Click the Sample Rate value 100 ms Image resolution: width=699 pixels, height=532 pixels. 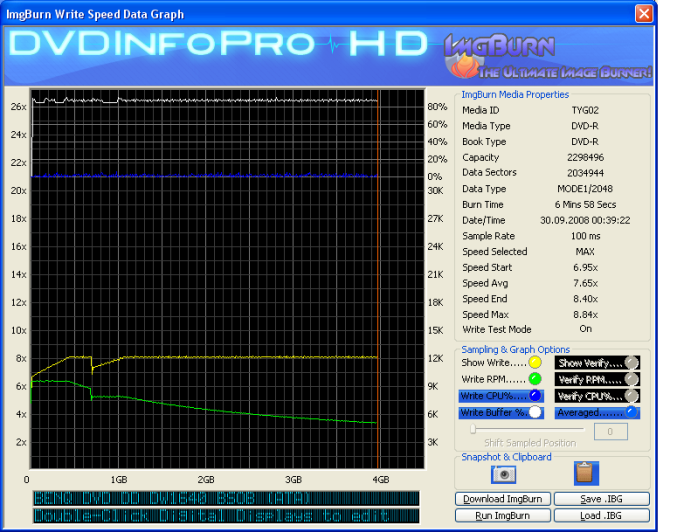(x=585, y=236)
